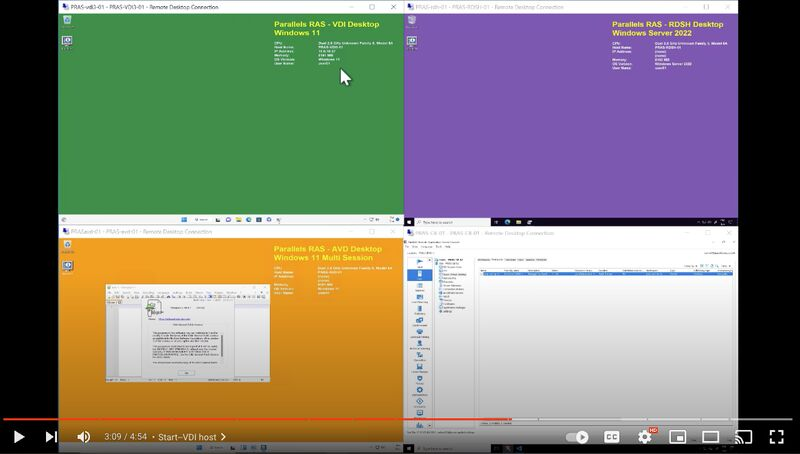
Task: Open the Load Balancing category in the RAS console
Action: [419, 298]
